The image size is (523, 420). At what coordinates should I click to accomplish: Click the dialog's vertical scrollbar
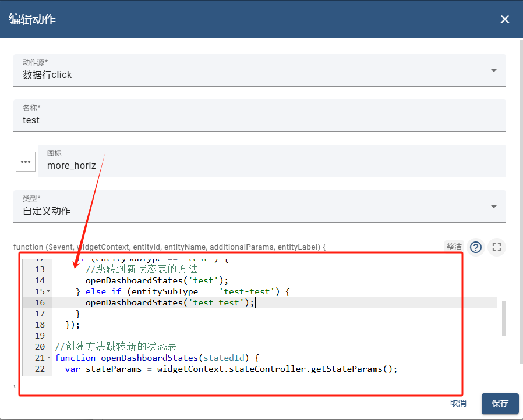tap(521, 201)
